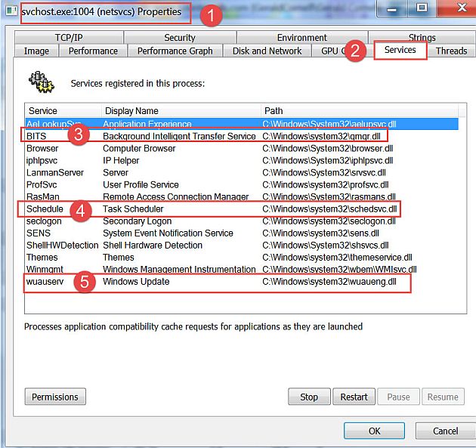Click the process icon in the title bar
The image size is (476, 448).
coord(12,11)
